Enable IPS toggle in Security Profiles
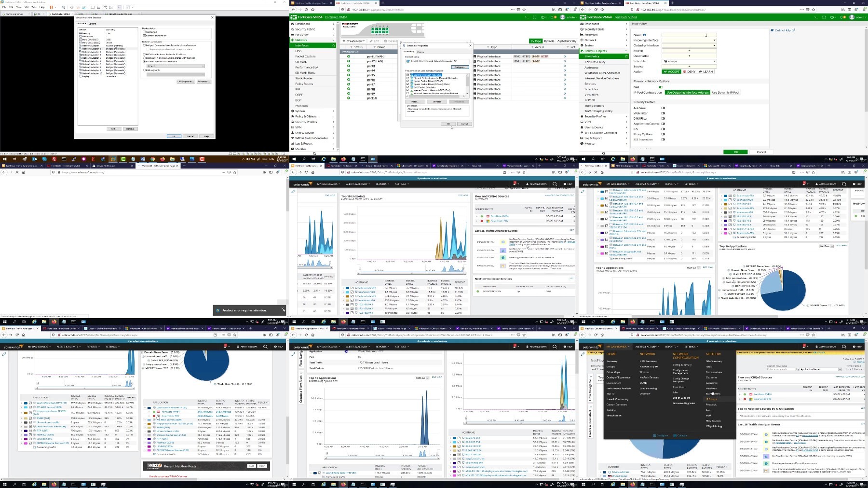Screen dimensions: 868x488 click(663, 129)
